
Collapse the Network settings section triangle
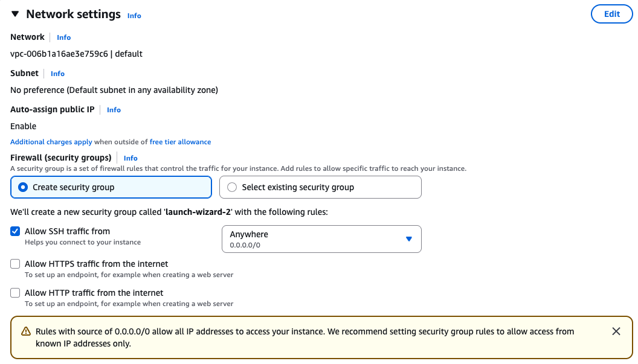15,14
